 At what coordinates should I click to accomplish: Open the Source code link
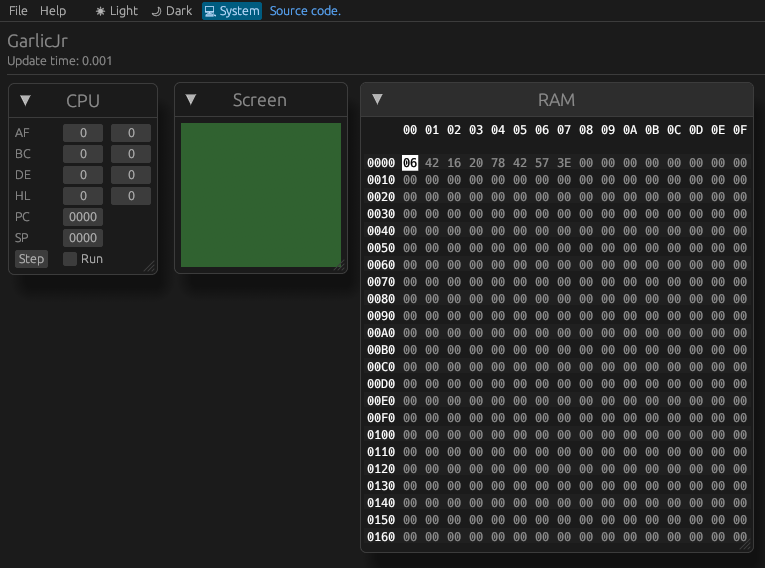click(x=305, y=11)
